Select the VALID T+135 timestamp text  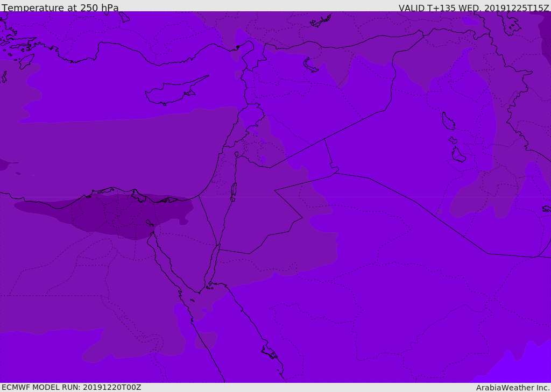point(474,8)
